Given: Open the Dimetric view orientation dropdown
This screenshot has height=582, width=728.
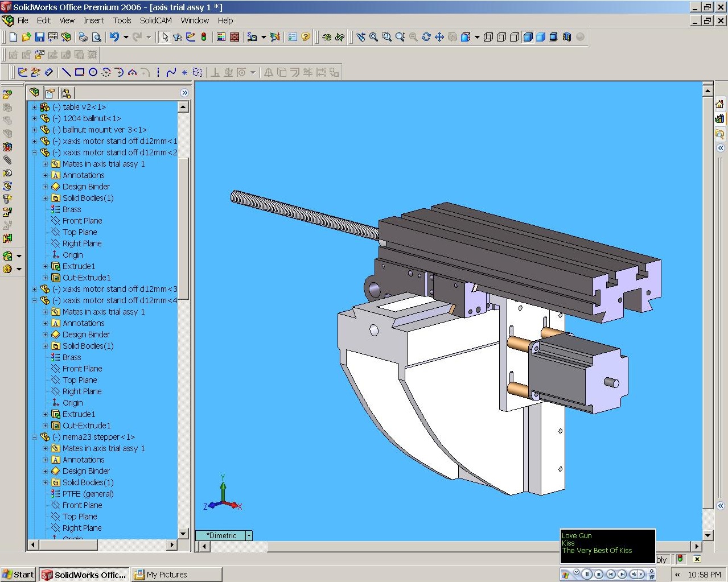Looking at the screenshot, I should click(249, 535).
